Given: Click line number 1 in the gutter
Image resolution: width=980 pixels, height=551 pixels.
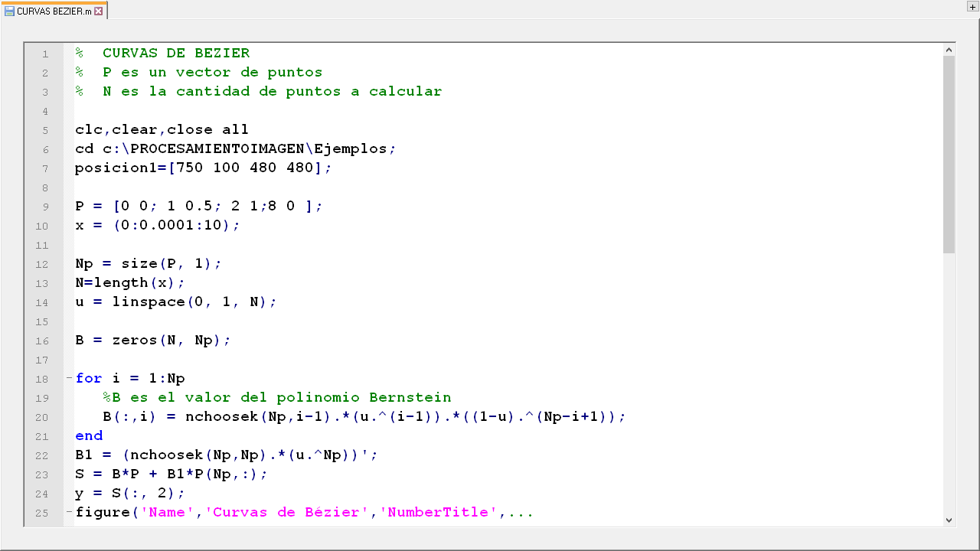Looking at the screenshot, I should tap(45, 54).
